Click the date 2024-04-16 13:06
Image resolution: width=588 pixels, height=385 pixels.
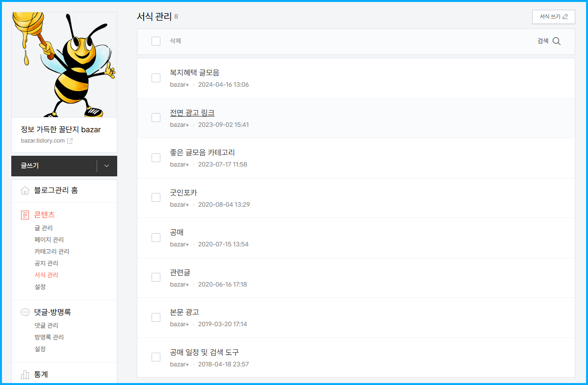coord(224,85)
